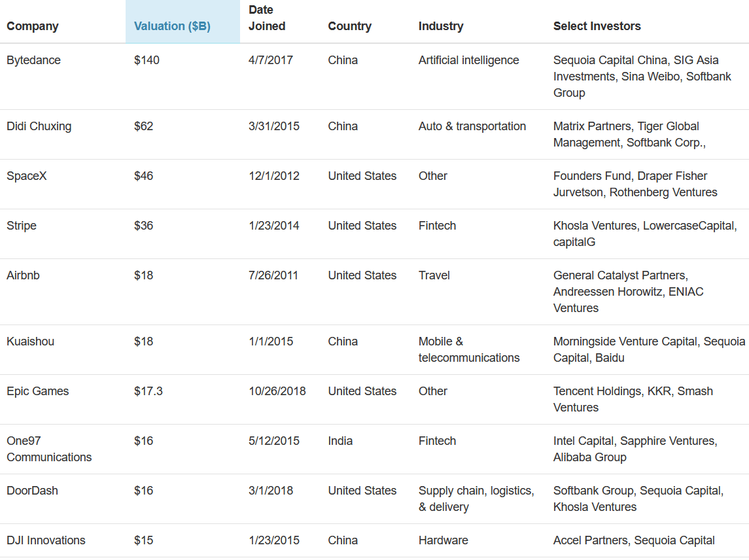Sort table by Valuation ($B) column
Viewport: 749px width, 560px height.
pos(172,26)
